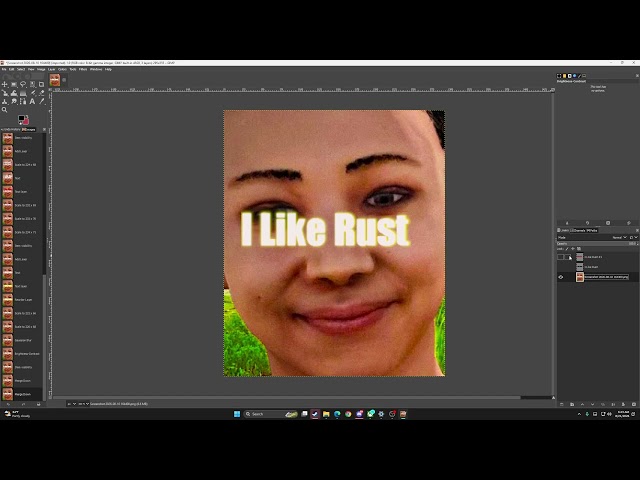Image resolution: width=640 pixels, height=480 pixels.
Task: Click redo button below Undo History list
Action: (x=23, y=404)
